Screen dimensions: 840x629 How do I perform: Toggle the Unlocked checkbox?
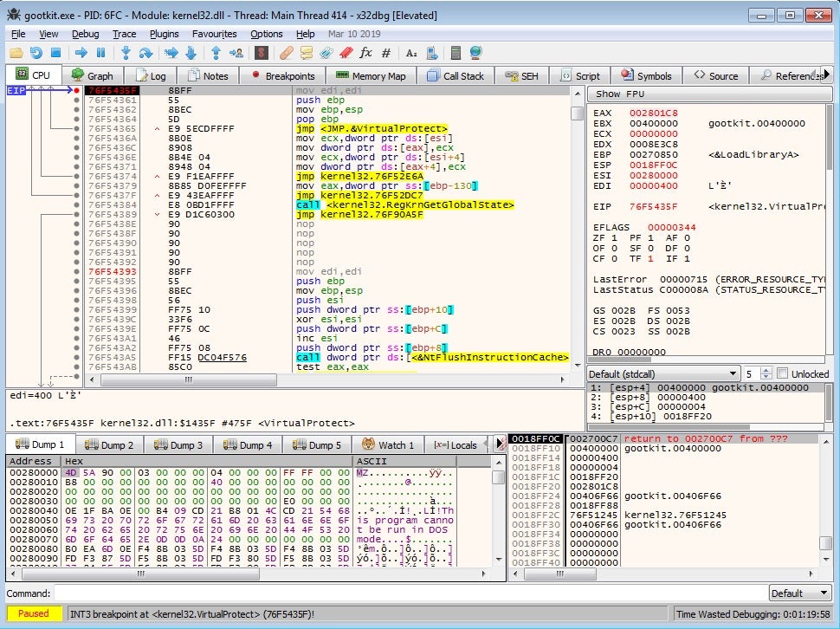pos(783,373)
